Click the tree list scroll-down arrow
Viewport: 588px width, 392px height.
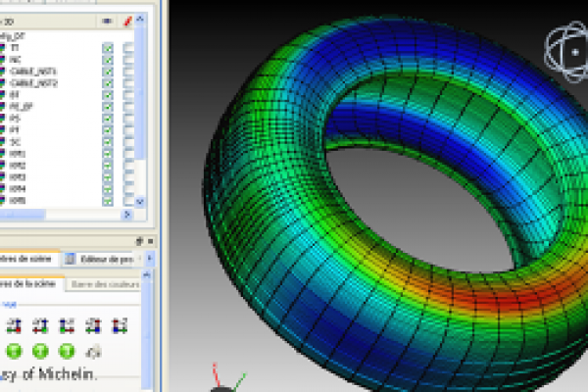pyautogui.click(x=140, y=201)
